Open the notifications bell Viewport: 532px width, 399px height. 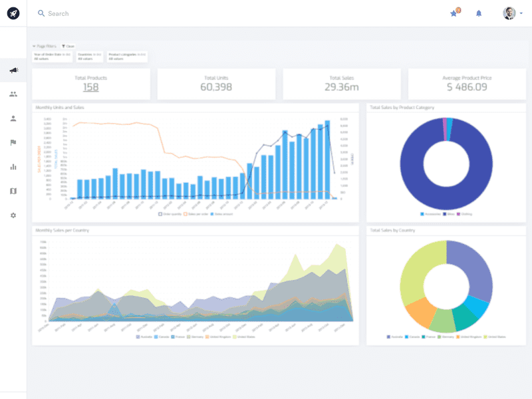(x=478, y=13)
